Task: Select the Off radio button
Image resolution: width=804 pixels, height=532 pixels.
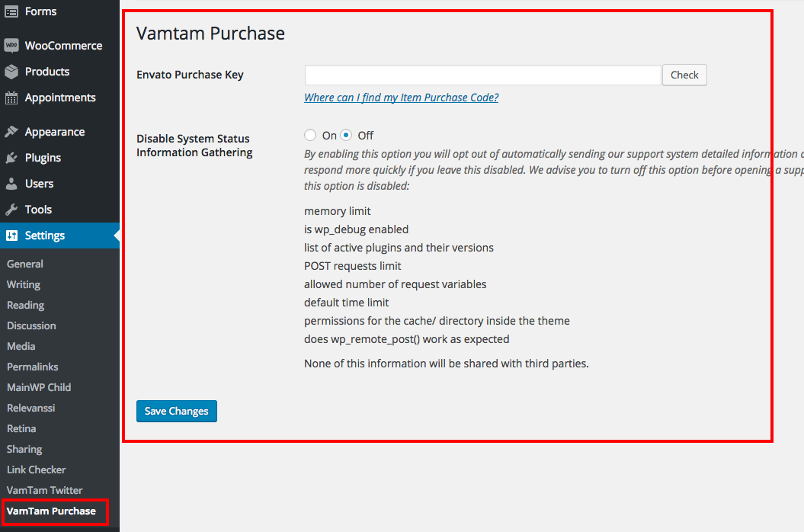Action: click(x=346, y=135)
